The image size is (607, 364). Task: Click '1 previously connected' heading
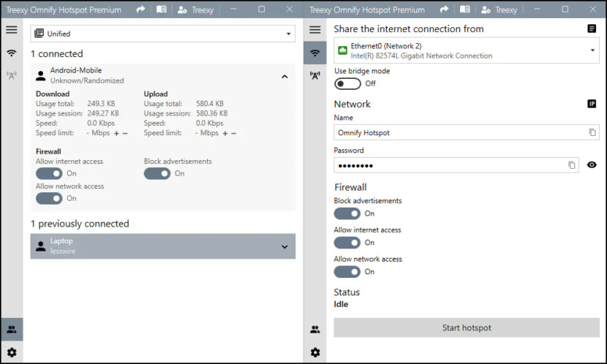[80, 224]
